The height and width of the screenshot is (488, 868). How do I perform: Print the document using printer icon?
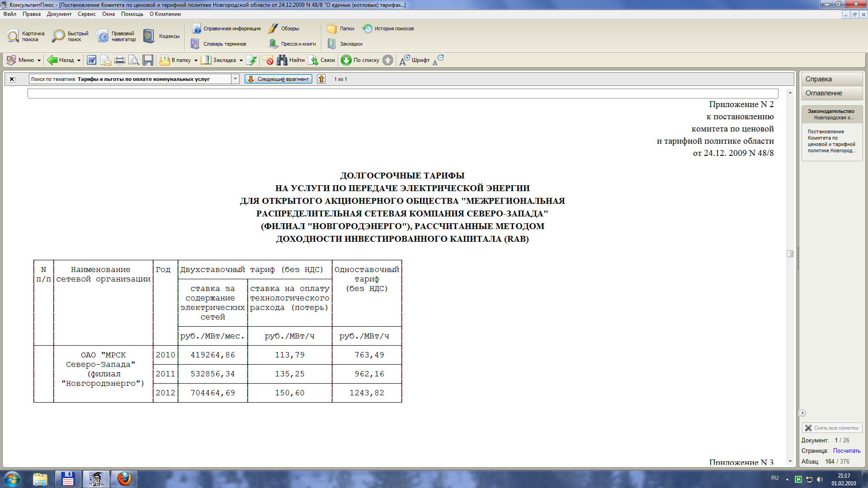(x=120, y=60)
